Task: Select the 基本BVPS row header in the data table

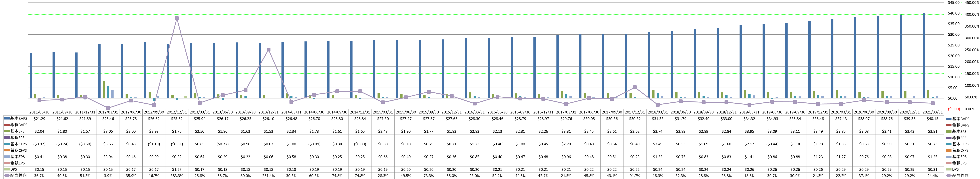Action: tap(16, 119)
